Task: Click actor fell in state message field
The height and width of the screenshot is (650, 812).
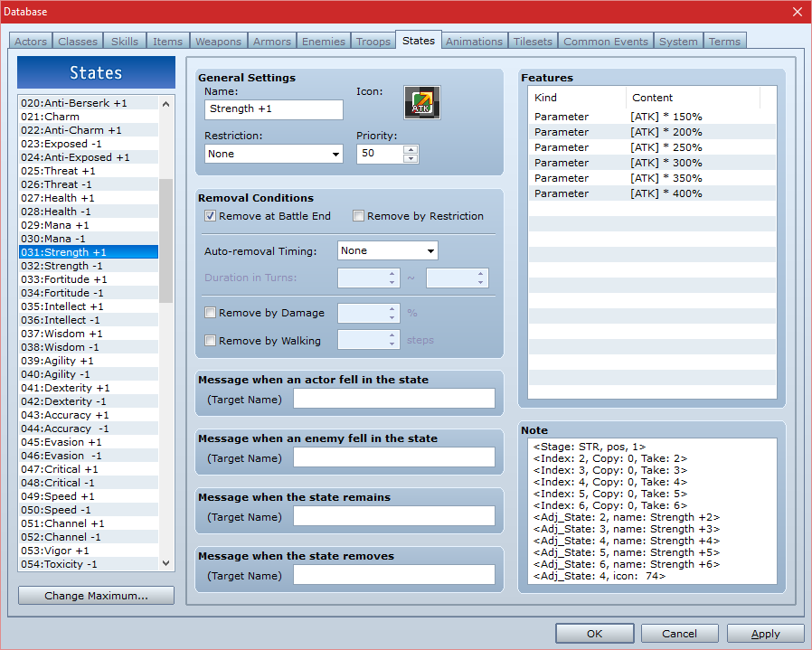Action: (x=394, y=399)
